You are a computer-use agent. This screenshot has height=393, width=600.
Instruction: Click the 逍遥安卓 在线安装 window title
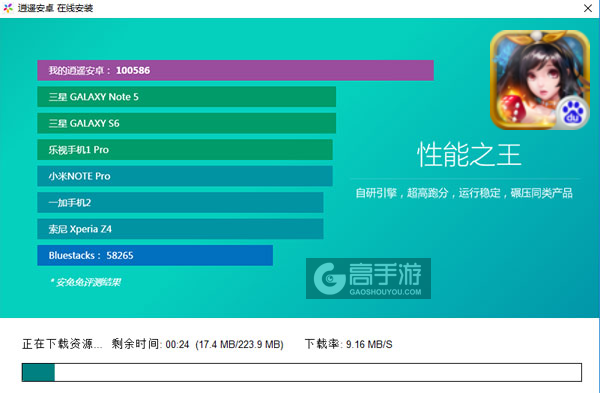click(55, 8)
